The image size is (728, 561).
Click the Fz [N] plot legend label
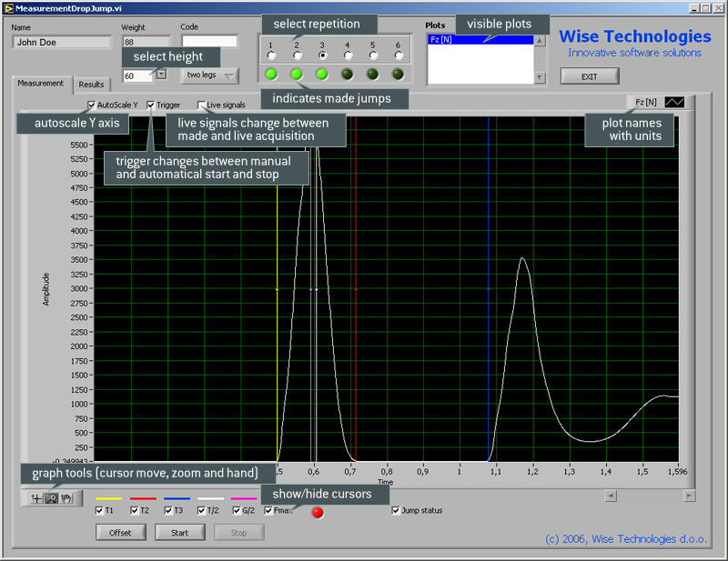pyautogui.click(x=646, y=102)
